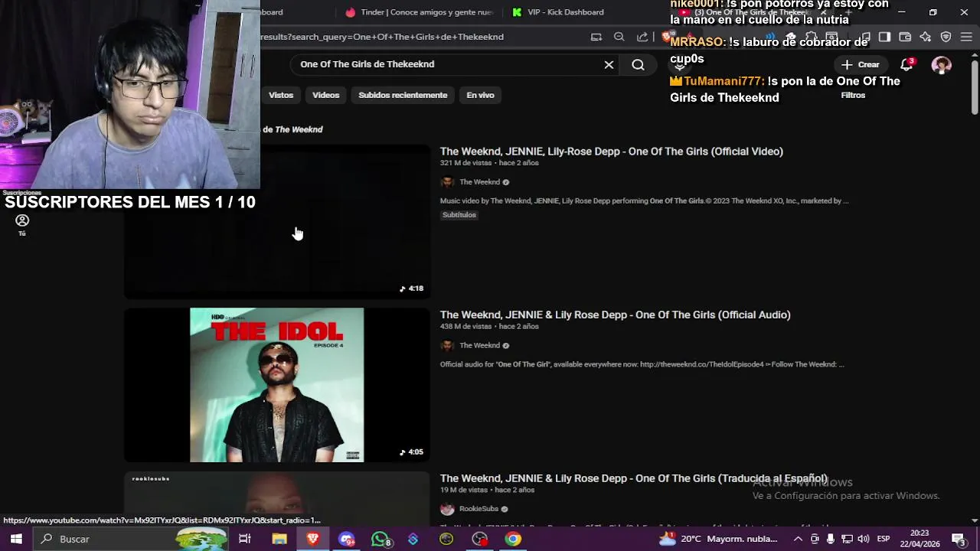Show hidden system tray icons chevron
The height and width of the screenshot is (551, 980).
(798, 539)
